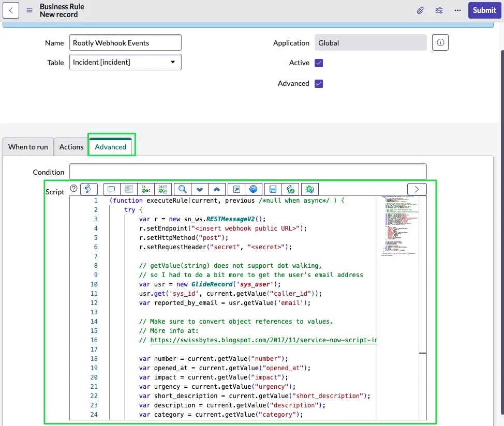Click the 'setHttpMethod' code on line 5
The image size is (504, 426).
coord(170,238)
